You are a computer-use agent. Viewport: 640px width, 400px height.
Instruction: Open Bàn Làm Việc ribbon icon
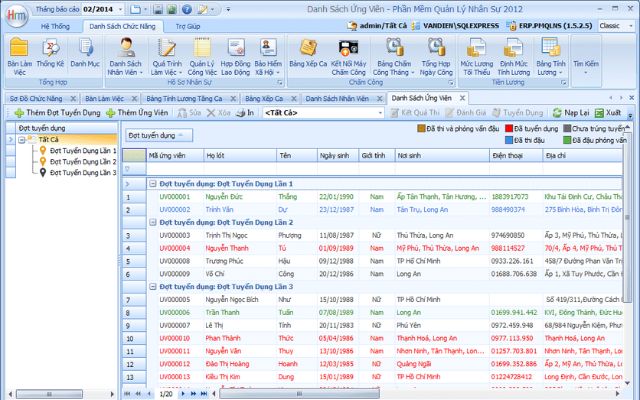point(19,56)
